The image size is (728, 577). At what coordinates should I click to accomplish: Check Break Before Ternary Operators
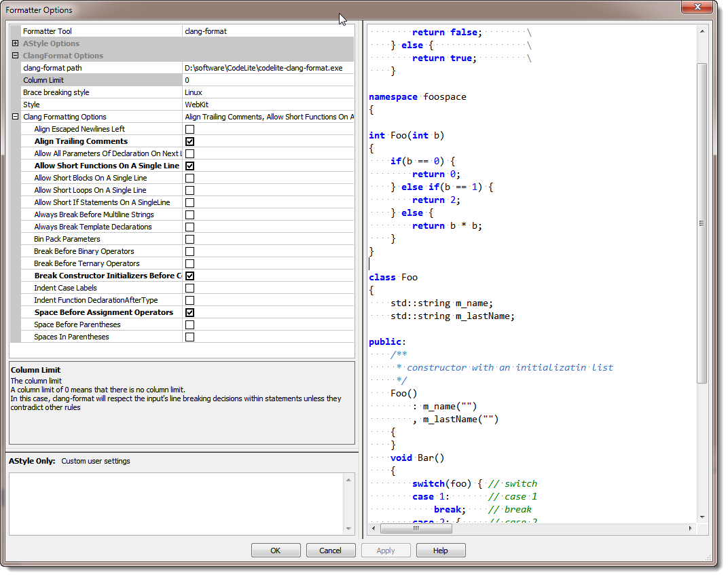[x=190, y=263]
